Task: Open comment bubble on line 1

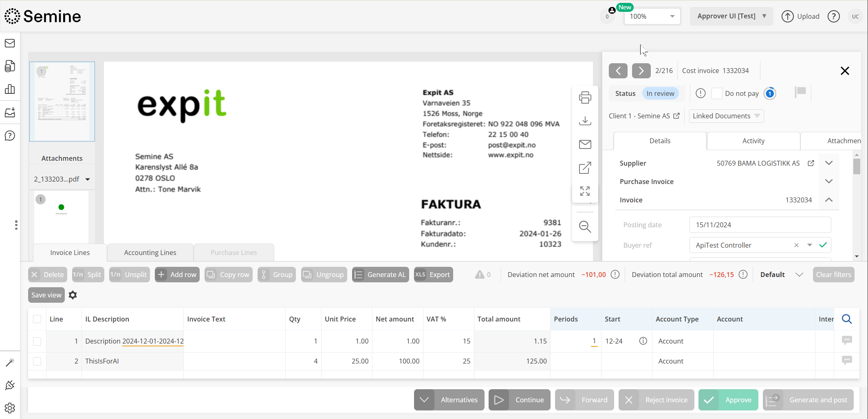Action: [x=846, y=340]
